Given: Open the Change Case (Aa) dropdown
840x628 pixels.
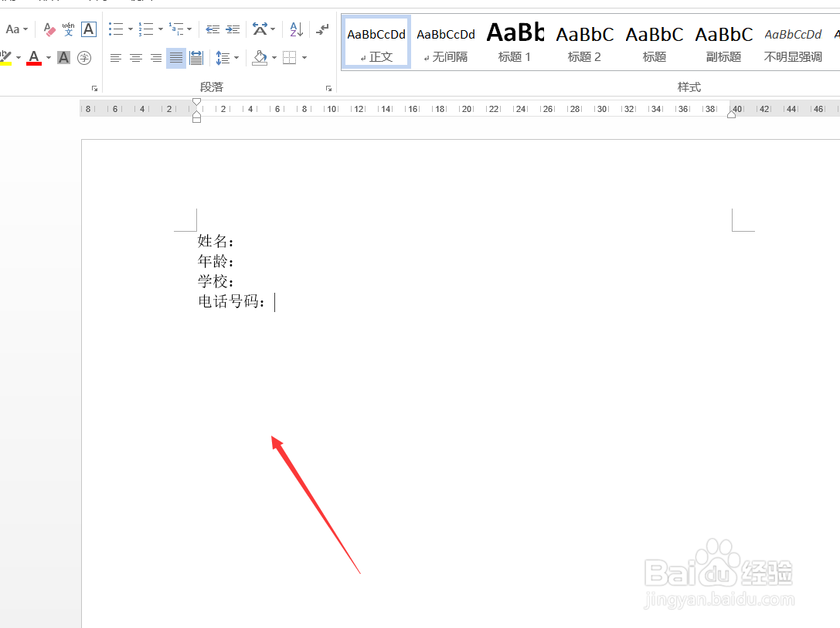Looking at the screenshot, I should tap(15, 29).
